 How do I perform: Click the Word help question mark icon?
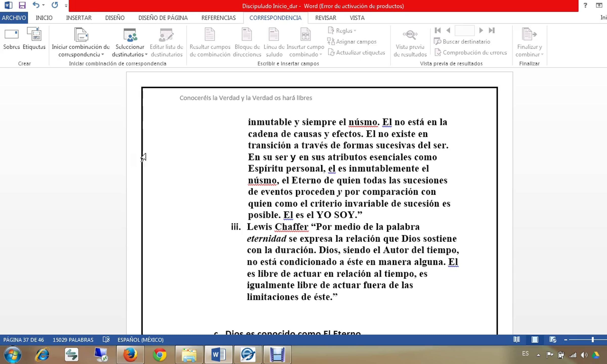click(585, 5)
